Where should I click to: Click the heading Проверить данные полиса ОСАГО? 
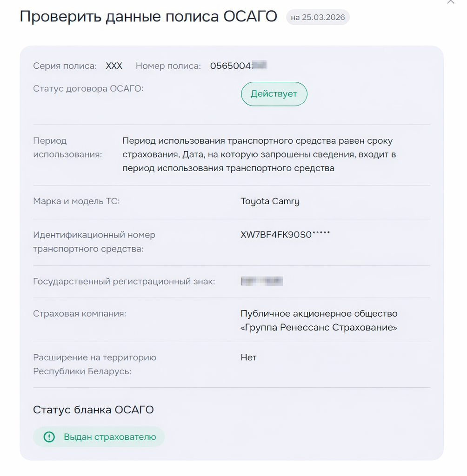[148, 17]
